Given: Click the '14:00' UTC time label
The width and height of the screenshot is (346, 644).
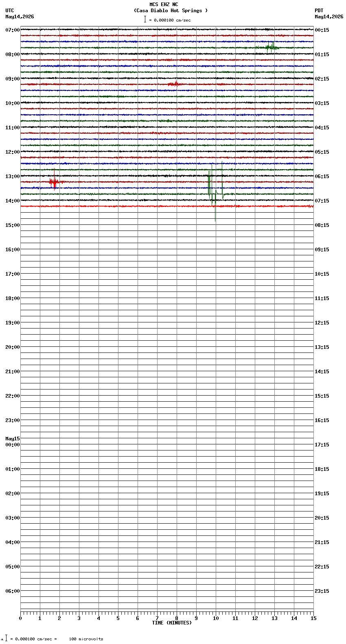Looking at the screenshot, I should point(12,201).
